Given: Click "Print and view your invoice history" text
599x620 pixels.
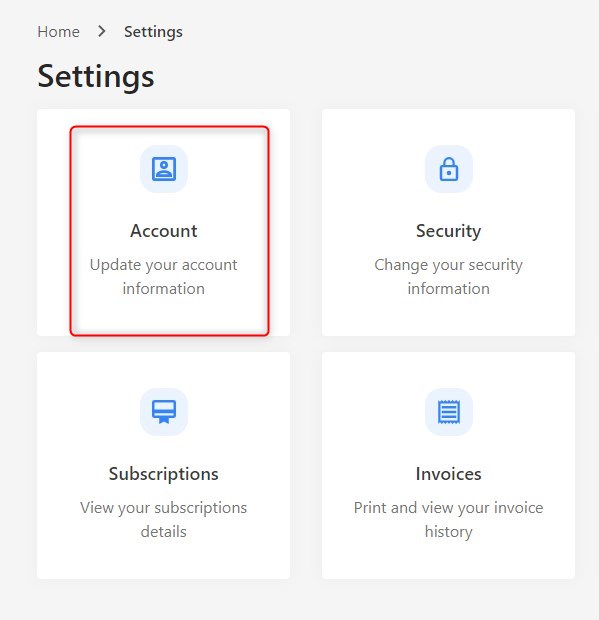Looking at the screenshot, I should 449,520.
